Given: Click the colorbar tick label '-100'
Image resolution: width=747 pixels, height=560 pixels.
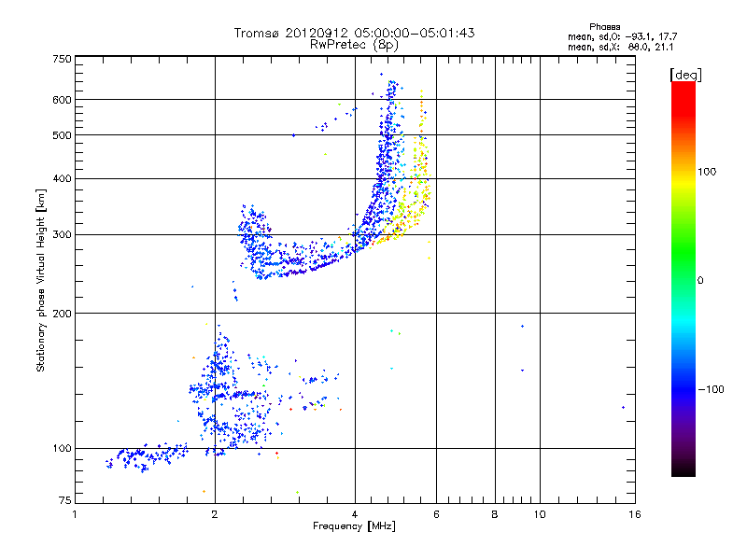Looking at the screenshot, I should click(711, 389).
